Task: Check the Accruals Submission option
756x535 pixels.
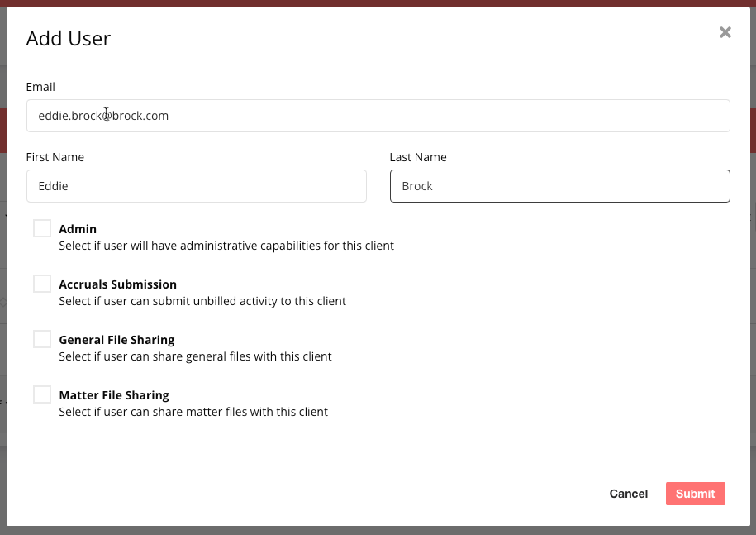Action: (x=42, y=283)
